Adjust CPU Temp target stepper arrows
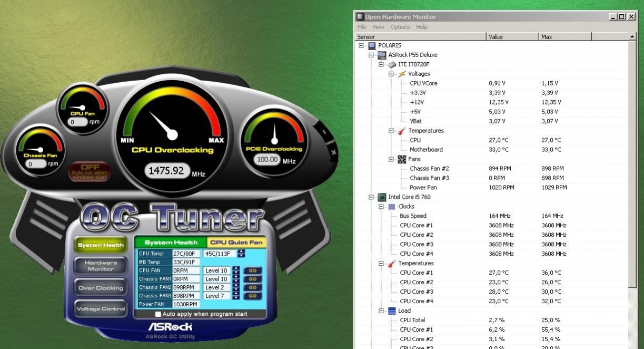Screen dimensions: 644x349 pyautogui.click(x=241, y=253)
